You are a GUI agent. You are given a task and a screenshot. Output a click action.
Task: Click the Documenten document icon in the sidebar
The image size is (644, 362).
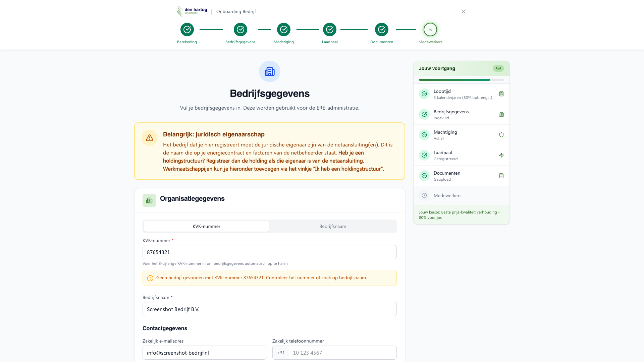(501, 175)
